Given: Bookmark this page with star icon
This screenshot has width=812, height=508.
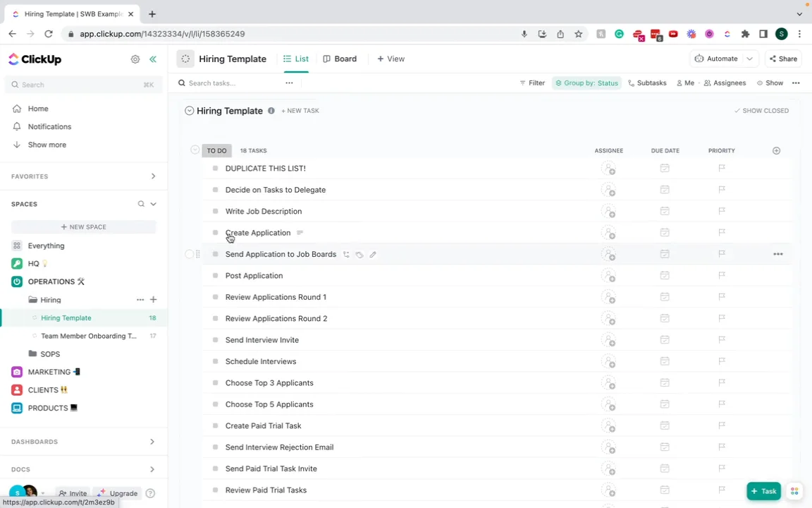Looking at the screenshot, I should pos(579,34).
